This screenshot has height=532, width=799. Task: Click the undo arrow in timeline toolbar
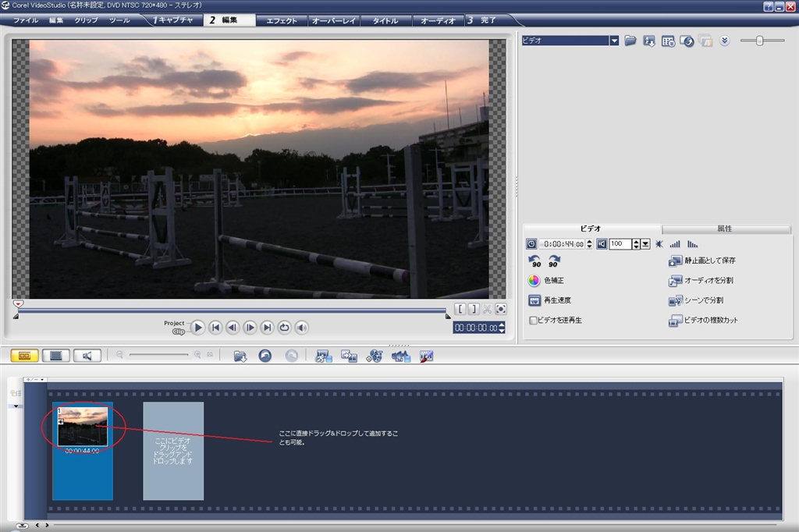265,356
